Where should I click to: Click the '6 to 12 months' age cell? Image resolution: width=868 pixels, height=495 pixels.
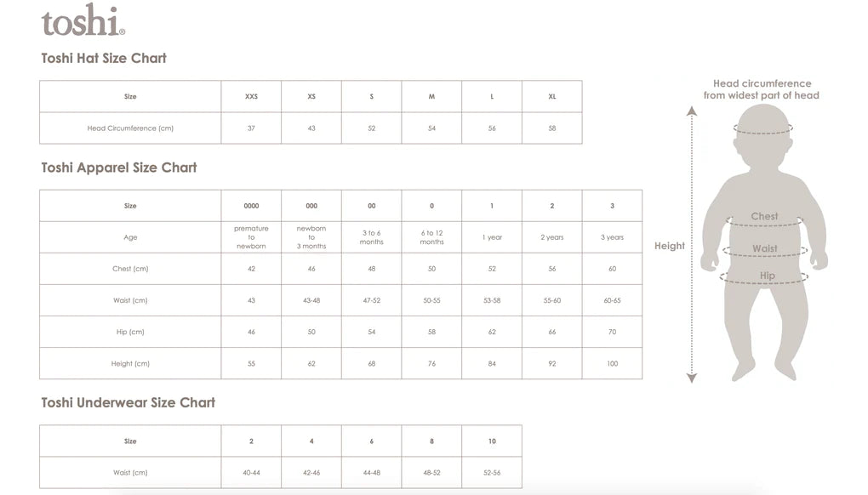click(431, 237)
